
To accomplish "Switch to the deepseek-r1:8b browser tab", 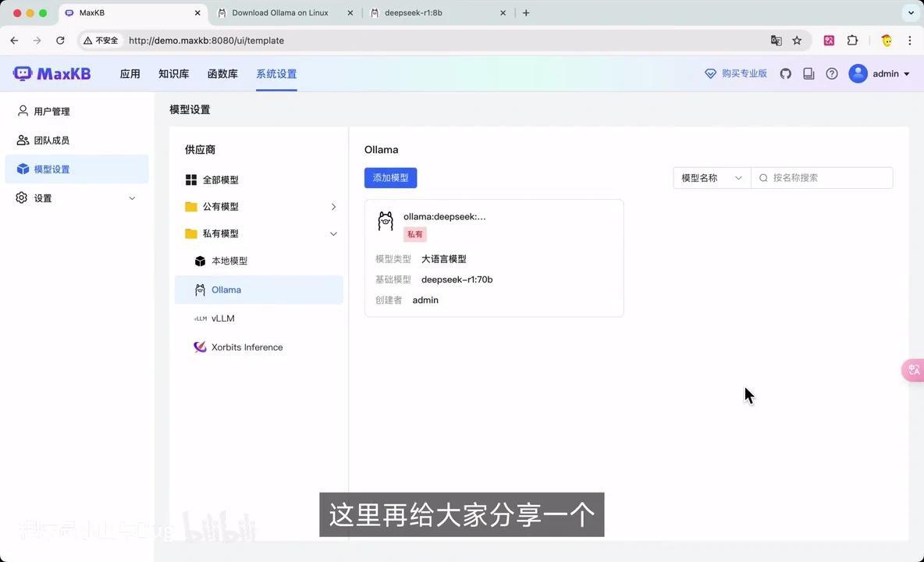I will pos(413,12).
